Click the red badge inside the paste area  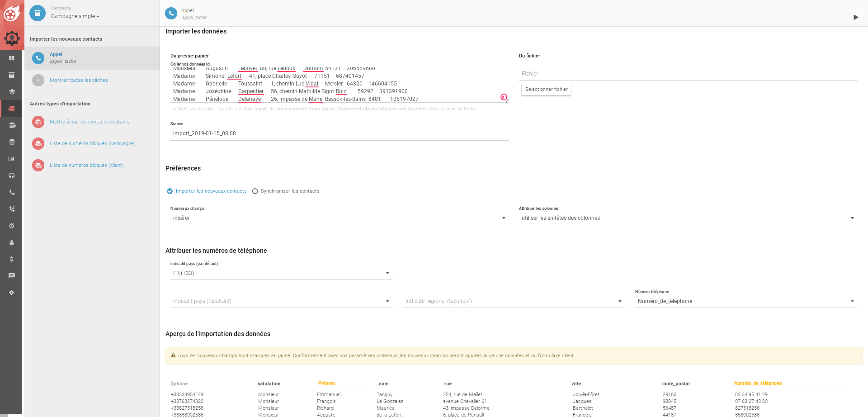tap(504, 97)
